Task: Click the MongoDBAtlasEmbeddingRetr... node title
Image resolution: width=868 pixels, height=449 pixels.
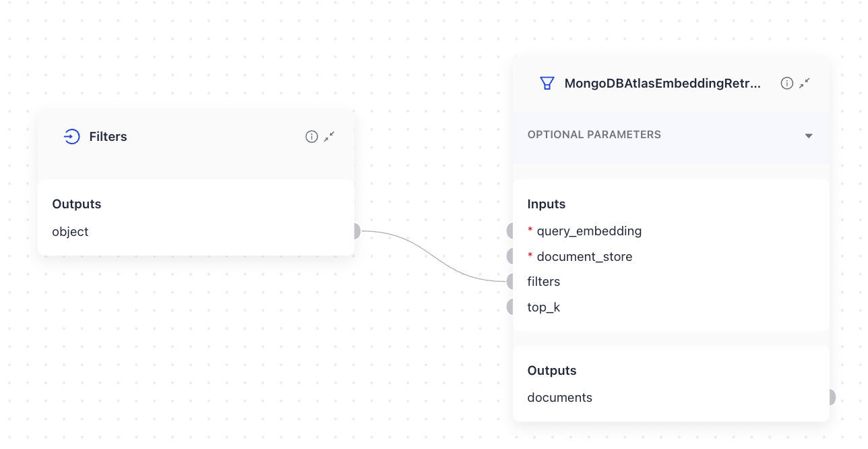Action: 662,84
